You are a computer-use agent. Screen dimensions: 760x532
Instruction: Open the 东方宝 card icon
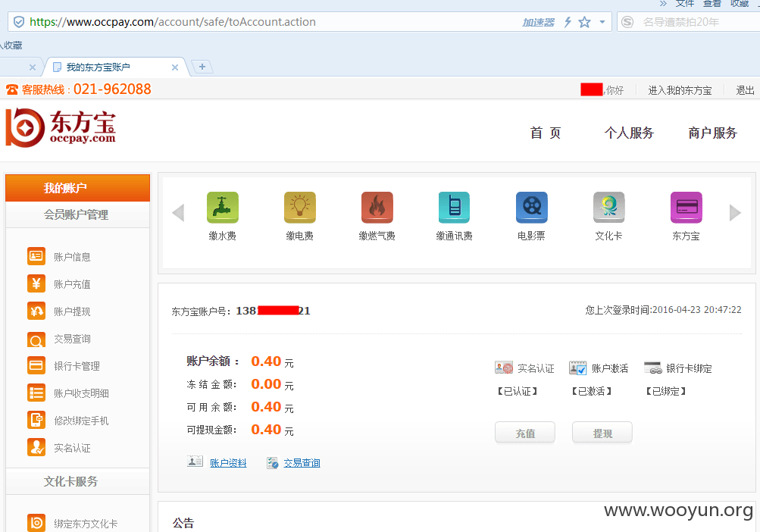tap(687, 208)
